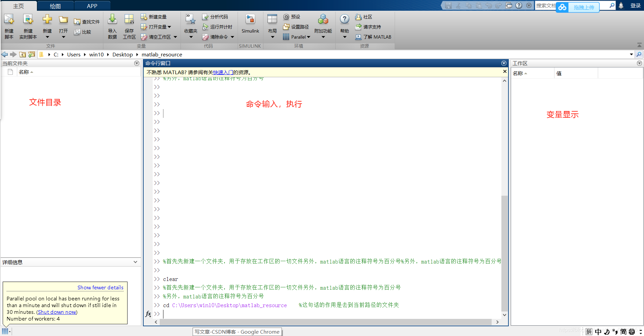Click the browse for folder icon
644x336 pixels.
tap(32, 54)
